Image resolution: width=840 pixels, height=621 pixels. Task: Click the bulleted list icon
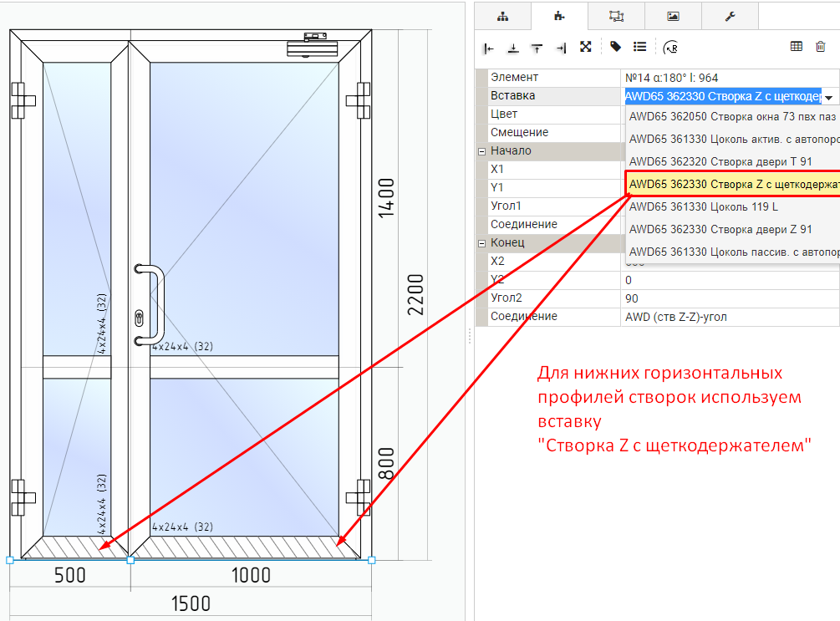tap(639, 47)
